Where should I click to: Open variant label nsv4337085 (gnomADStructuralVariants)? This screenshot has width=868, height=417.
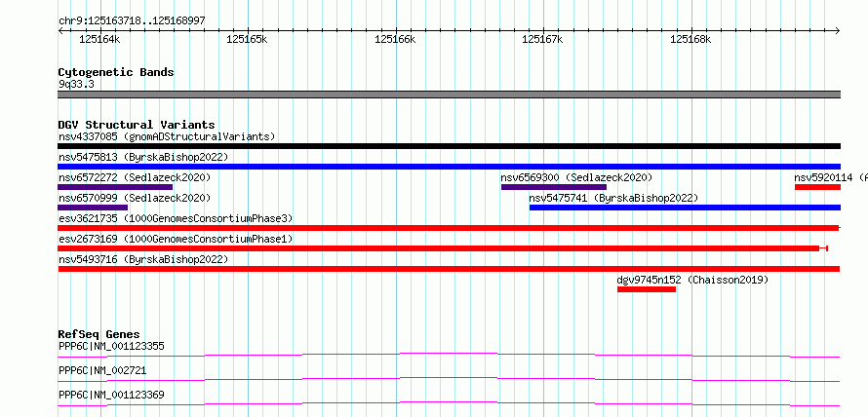tap(167, 136)
